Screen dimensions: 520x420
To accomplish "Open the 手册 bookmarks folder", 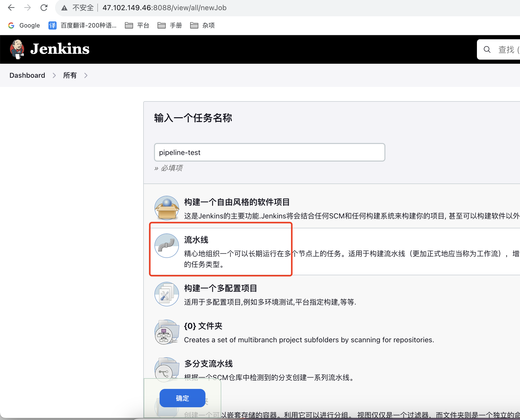I will (x=170, y=25).
